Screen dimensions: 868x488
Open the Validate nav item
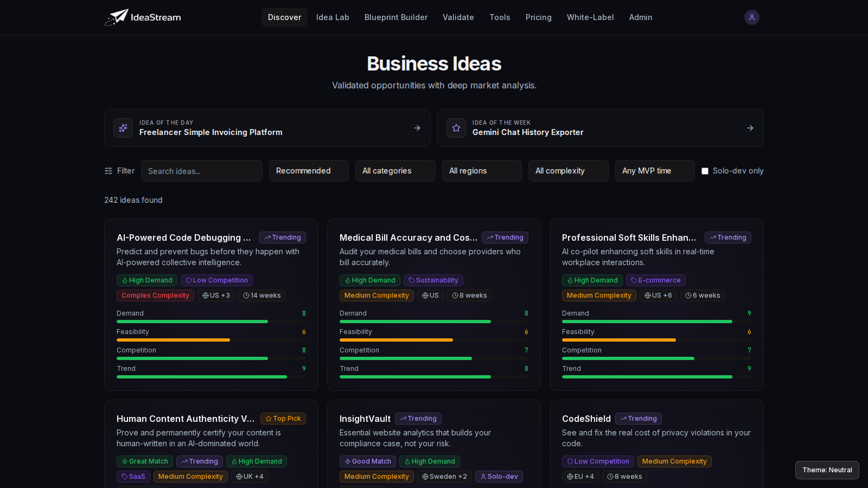pyautogui.click(x=458, y=17)
